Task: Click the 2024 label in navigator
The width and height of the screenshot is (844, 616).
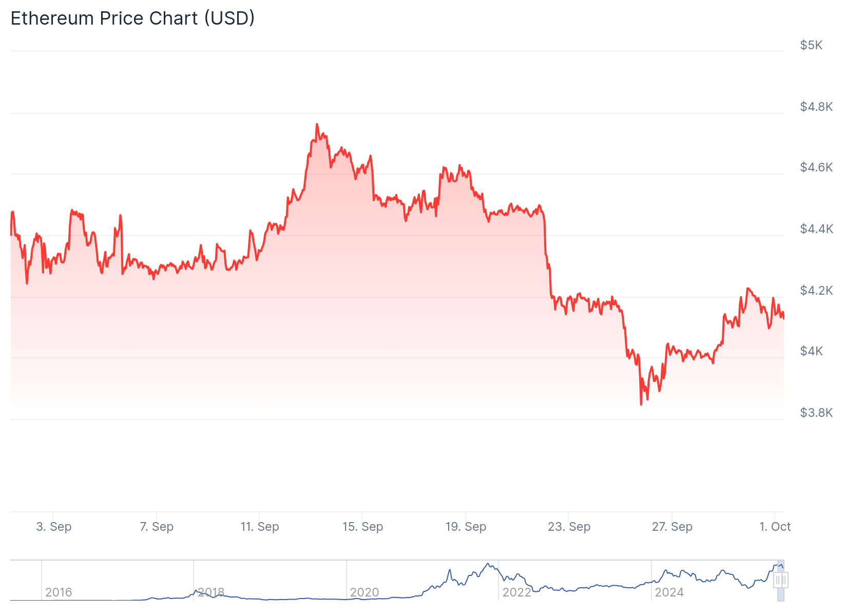Action: pos(669,592)
